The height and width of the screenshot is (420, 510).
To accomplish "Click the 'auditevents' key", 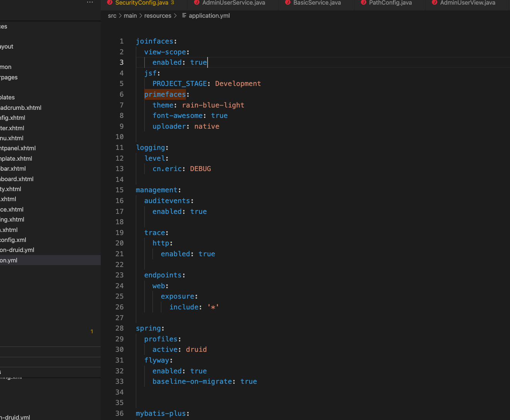I will 167,201.
